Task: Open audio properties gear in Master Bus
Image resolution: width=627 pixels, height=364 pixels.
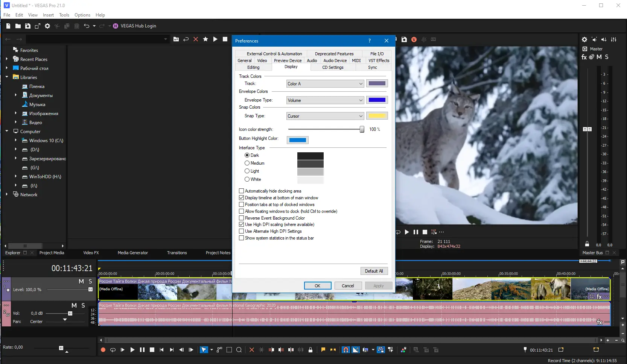Action: 584,39
